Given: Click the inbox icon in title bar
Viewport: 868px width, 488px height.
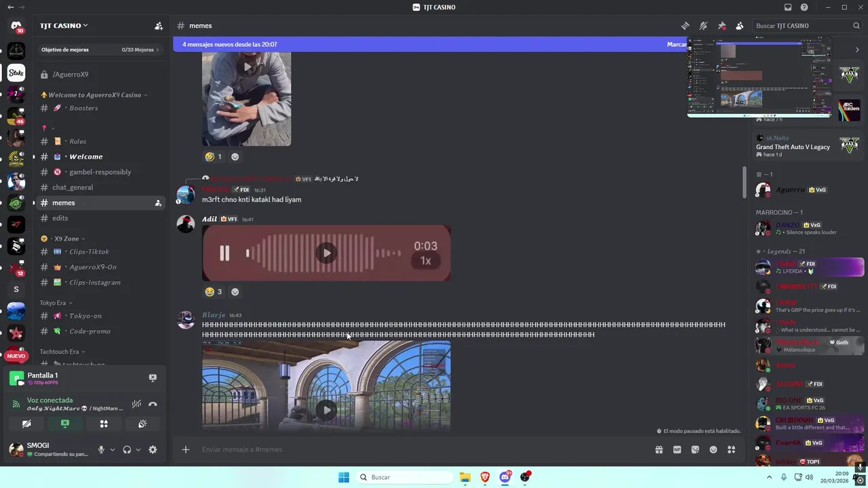Looking at the screenshot, I should pos(788,7).
